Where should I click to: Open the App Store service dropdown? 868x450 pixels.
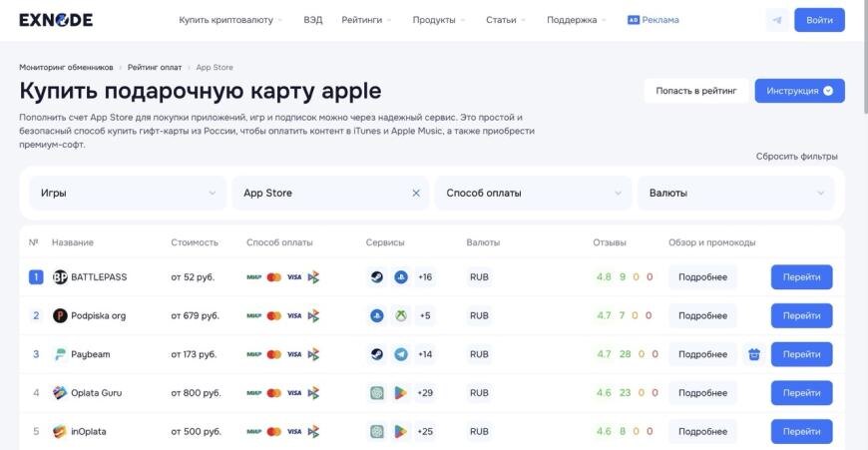tap(330, 194)
